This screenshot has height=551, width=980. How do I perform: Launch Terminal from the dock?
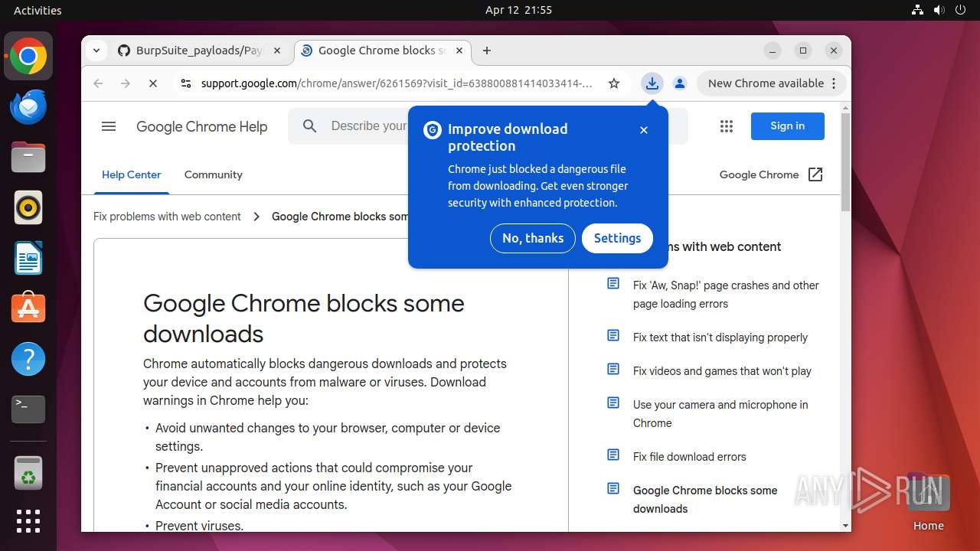[28, 409]
